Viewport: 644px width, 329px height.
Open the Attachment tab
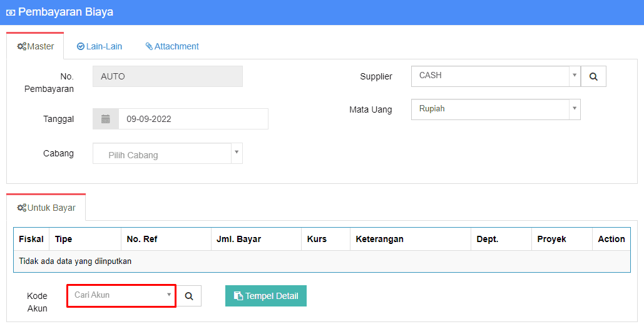pyautogui.click(x=172, y=46)
